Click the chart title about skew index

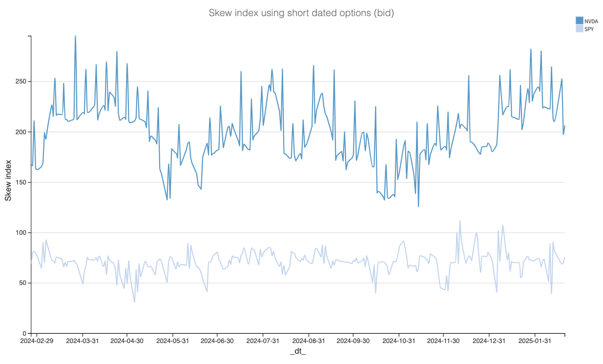(x=301, y=13)
